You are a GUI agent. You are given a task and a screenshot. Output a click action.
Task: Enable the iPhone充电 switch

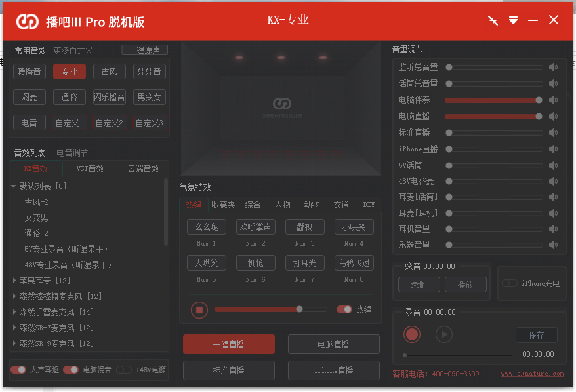click(x=510, y=283)
